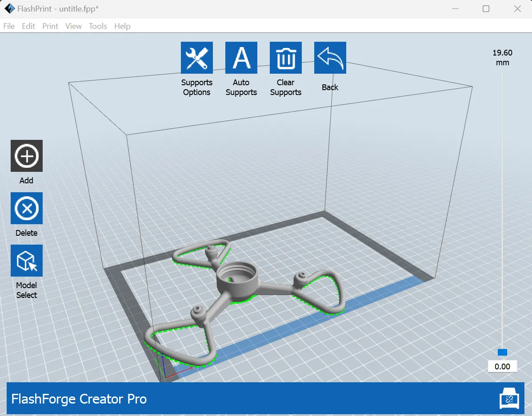This screenshot has height=416, width=532.
Task: Close the FlashPrint window
Action: tap(517, 9)
